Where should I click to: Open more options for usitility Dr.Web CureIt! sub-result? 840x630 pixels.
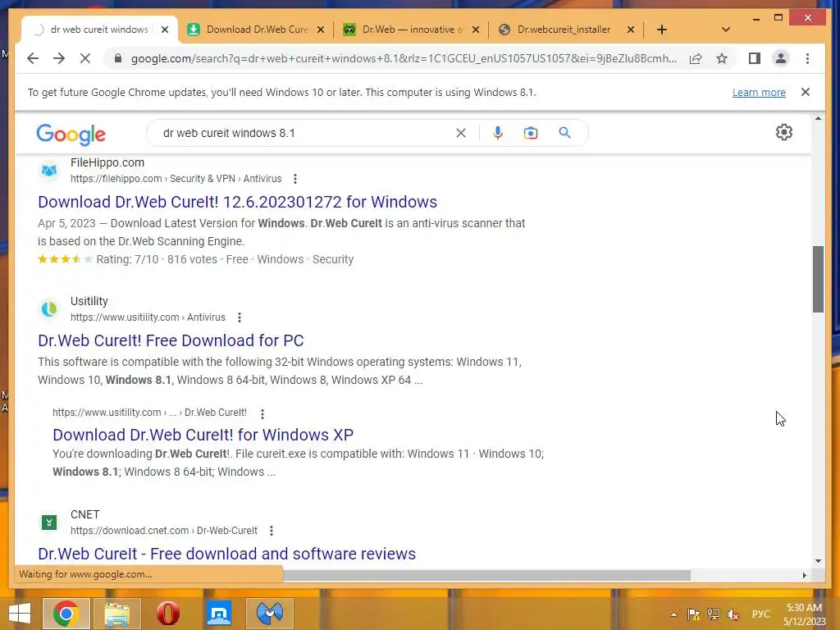click(262, 413)
